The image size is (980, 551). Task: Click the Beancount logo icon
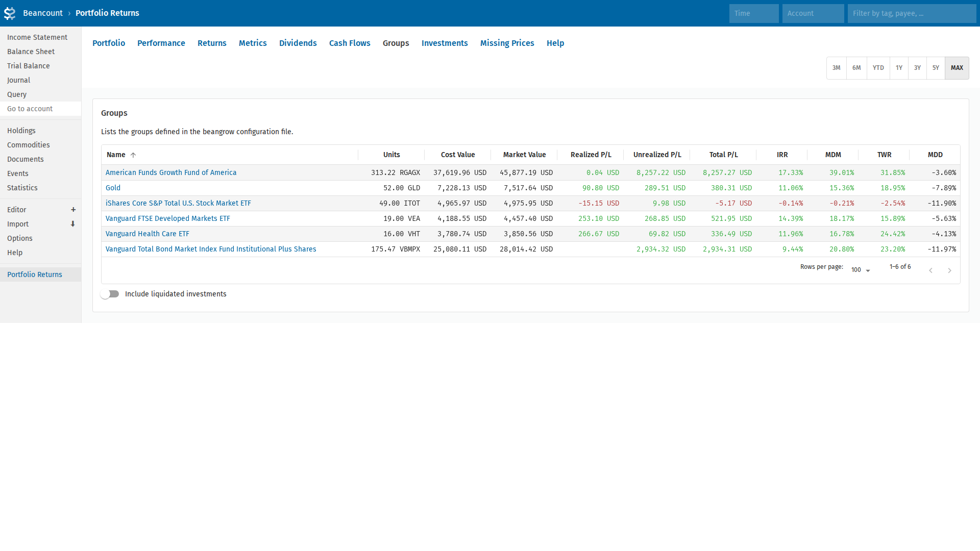(10, 13)
